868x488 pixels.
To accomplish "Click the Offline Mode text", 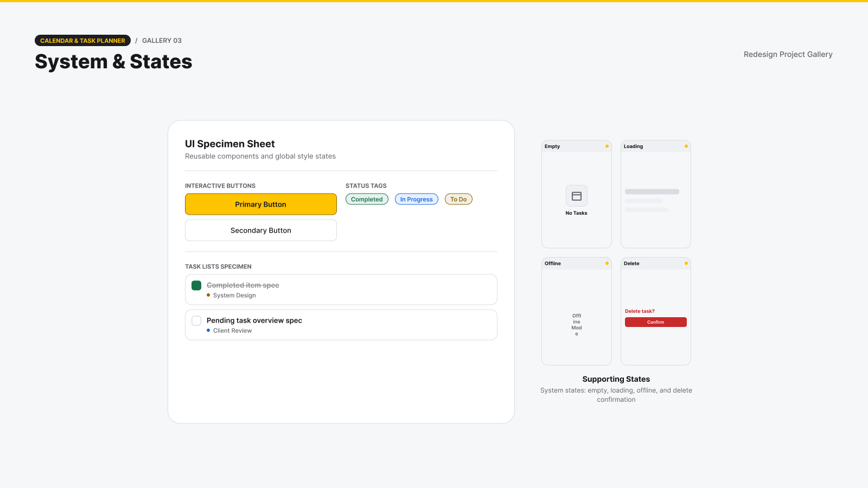I will pos(577,325).
